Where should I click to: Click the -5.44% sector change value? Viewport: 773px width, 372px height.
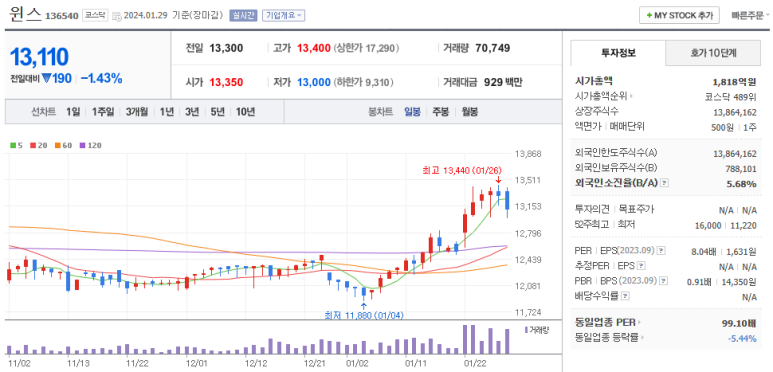[742, 338]
